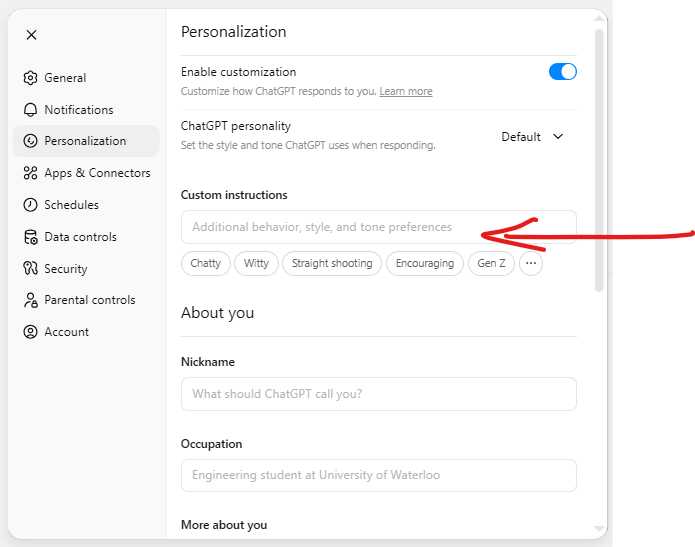The image size is (695, 547).
Task: Click the Personalization sidebar icon
Action: (x=31, y=141)
